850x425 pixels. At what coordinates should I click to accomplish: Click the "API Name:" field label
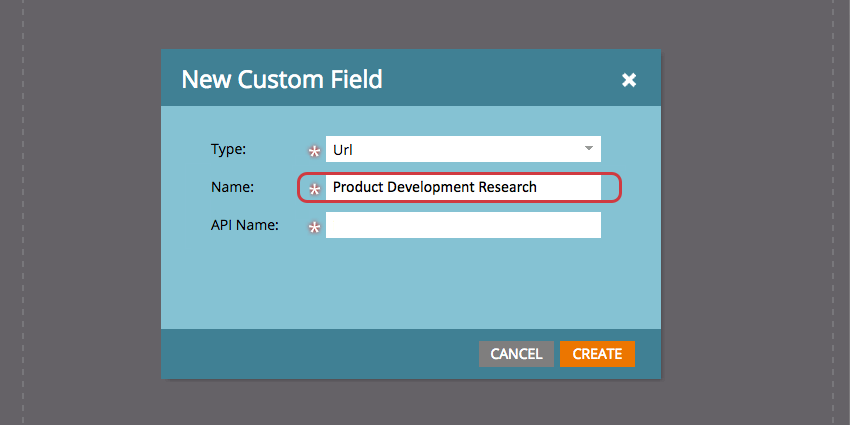(244, 225)
